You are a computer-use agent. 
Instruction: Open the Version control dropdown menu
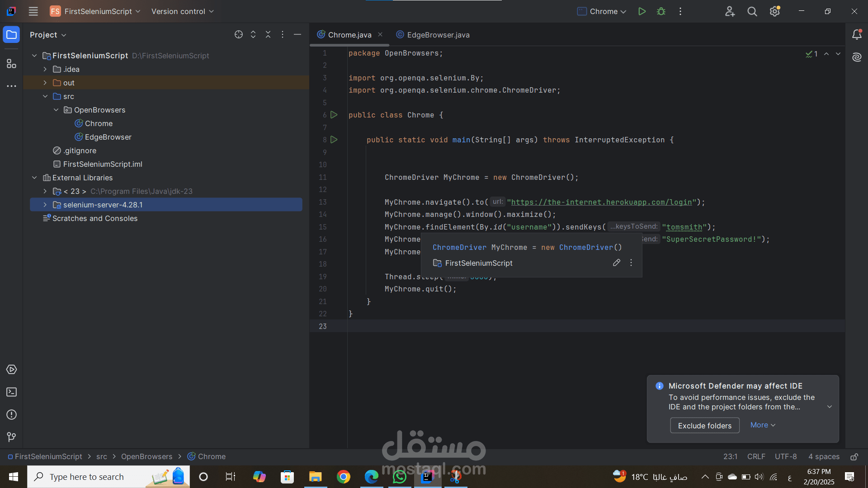[x=182, y=11]
